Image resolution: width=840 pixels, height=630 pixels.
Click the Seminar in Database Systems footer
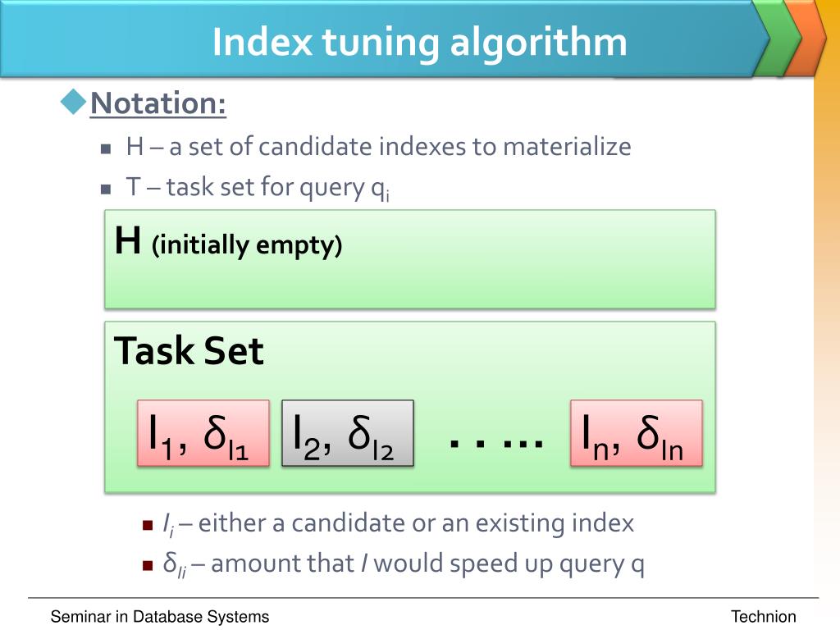coord(160,617)
